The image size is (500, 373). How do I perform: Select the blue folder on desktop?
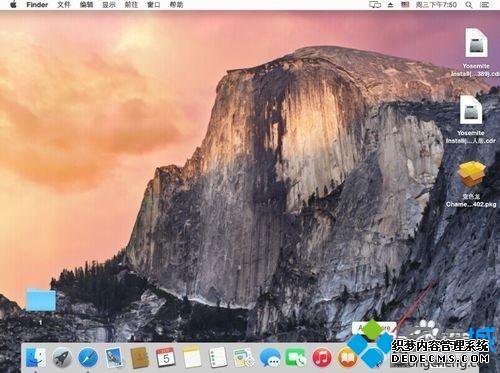click(x=41, y=300)
